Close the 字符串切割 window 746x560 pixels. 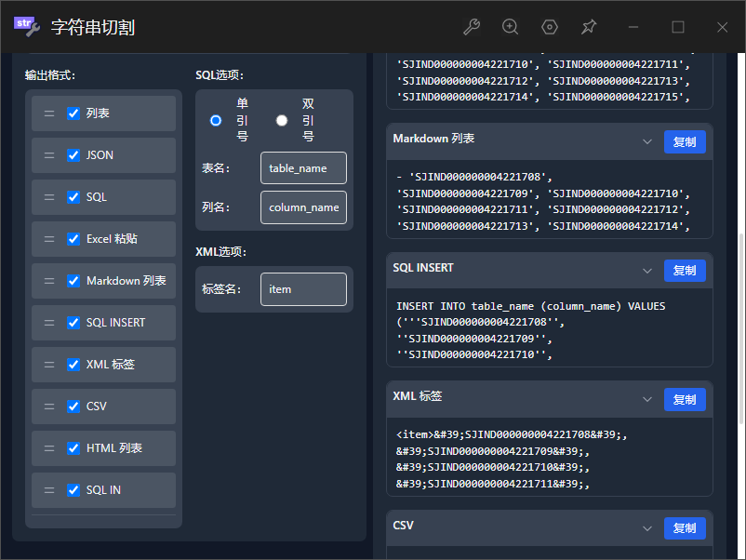tap(722, 27)
